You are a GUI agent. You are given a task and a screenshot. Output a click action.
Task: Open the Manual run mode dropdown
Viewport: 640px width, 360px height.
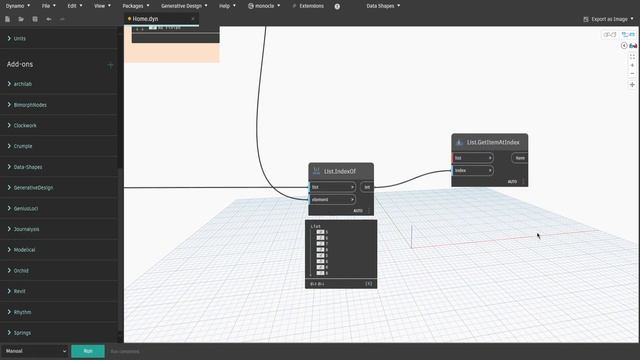(x=35, y=351)
